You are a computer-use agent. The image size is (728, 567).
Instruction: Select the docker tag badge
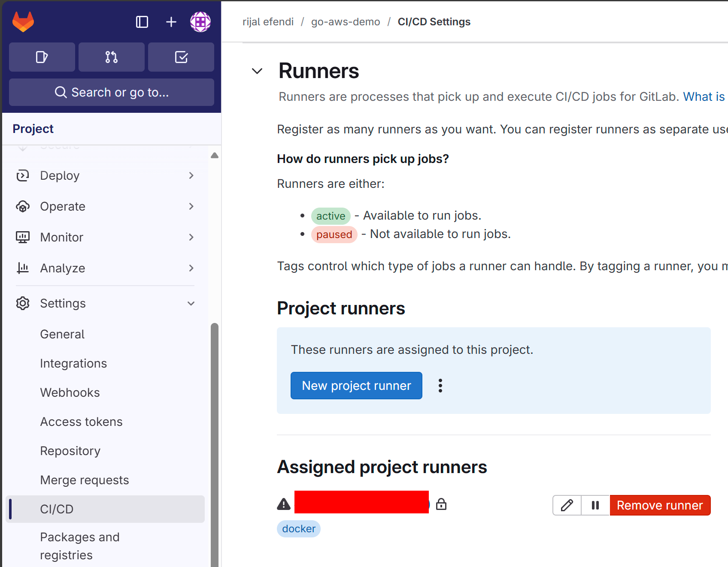pyautogui.click(x=299, y=528)
